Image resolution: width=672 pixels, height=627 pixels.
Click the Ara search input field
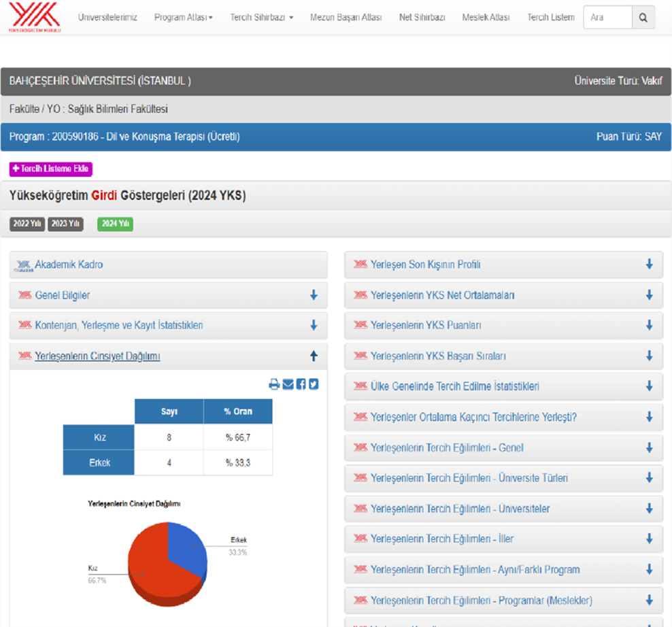[607, 18]
